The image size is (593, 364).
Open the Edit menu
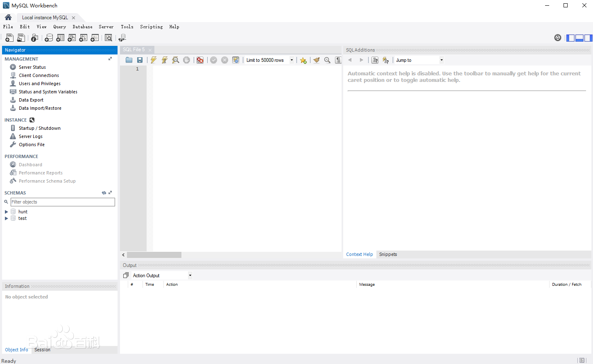[x=25, y=27]
